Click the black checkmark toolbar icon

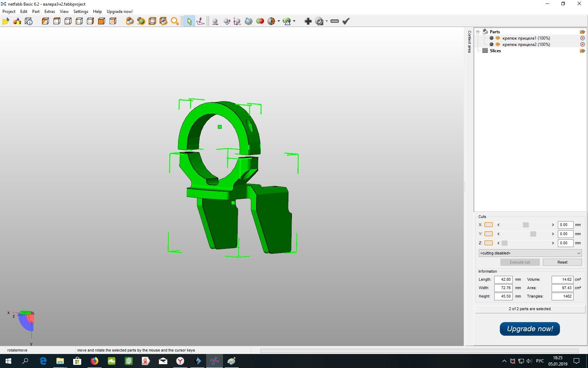[x=346, y=21]
